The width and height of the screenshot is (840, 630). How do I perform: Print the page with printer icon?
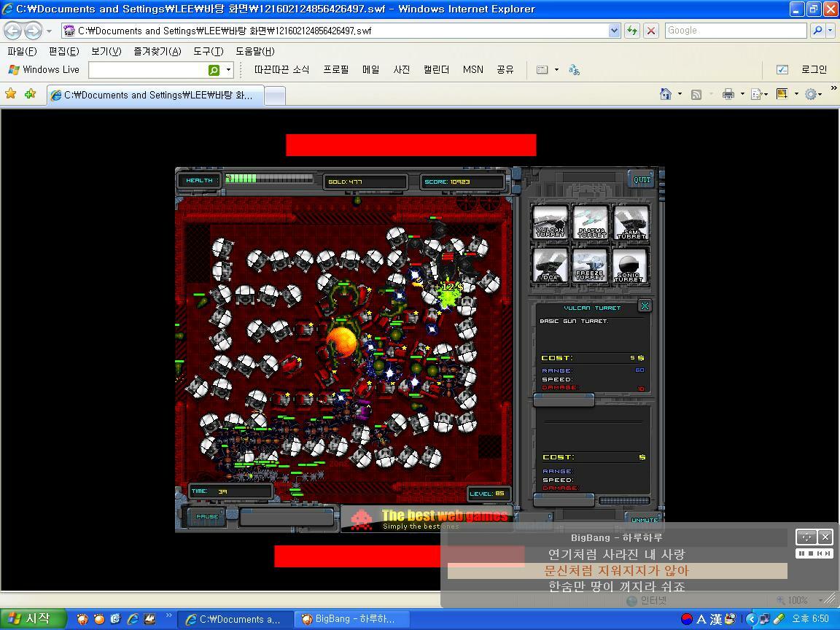click(728, 95)
